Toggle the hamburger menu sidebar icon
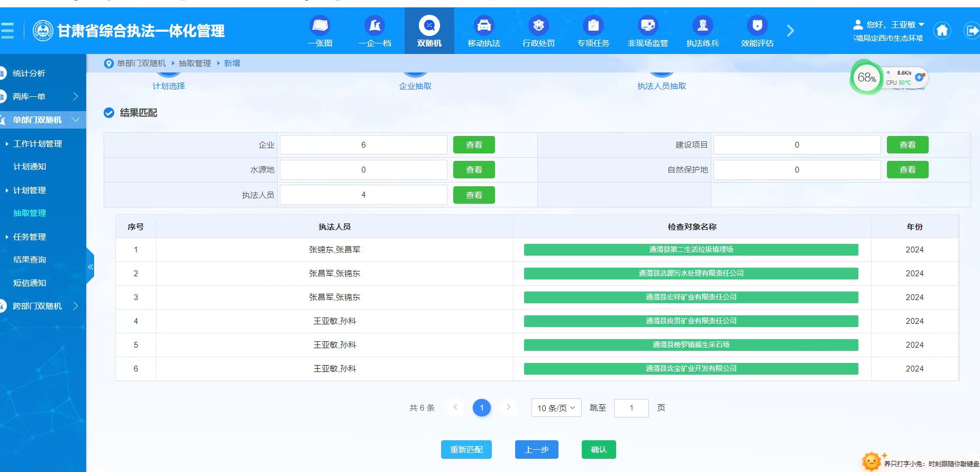980x472 pixels. 7,31
